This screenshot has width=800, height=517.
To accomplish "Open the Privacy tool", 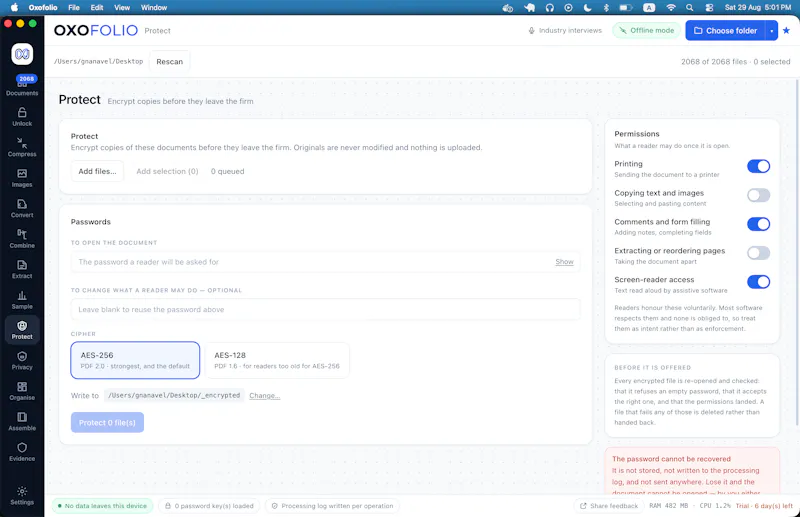I will (22, 361).
